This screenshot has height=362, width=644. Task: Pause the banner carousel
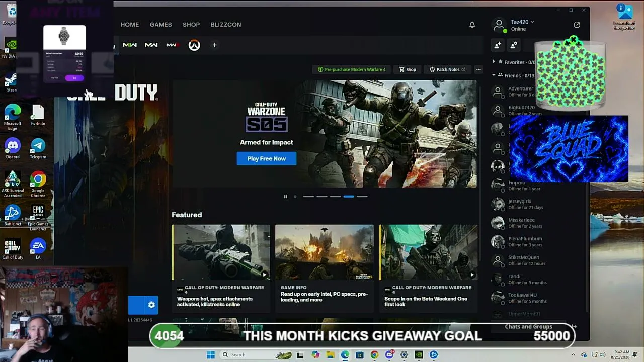tap(286, 197)
